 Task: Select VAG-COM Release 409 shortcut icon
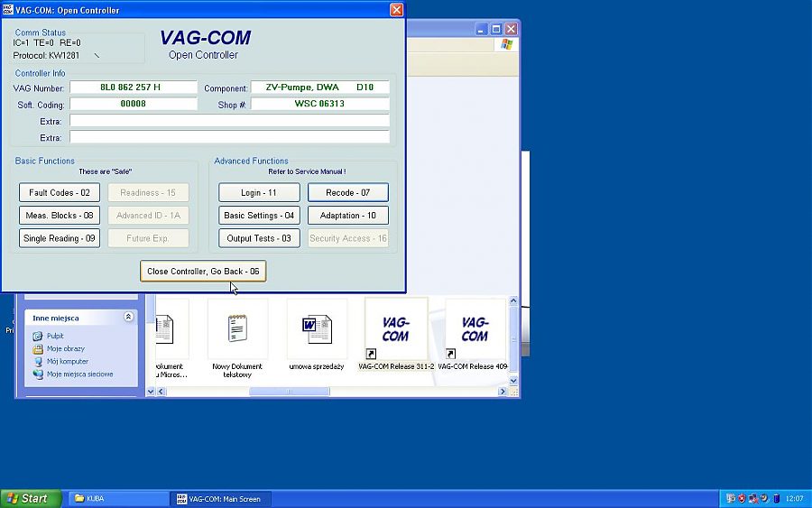pos(475,329)
